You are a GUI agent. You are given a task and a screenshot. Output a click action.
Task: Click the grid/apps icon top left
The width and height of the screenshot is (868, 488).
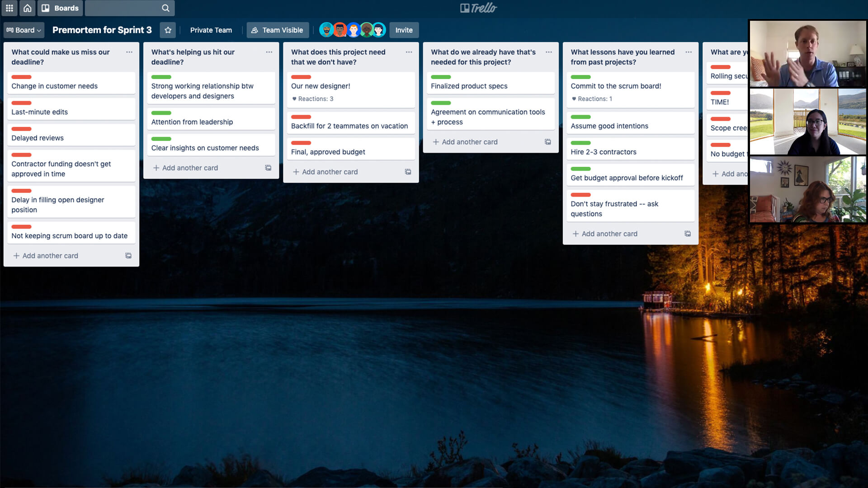(x=9, y=8)
